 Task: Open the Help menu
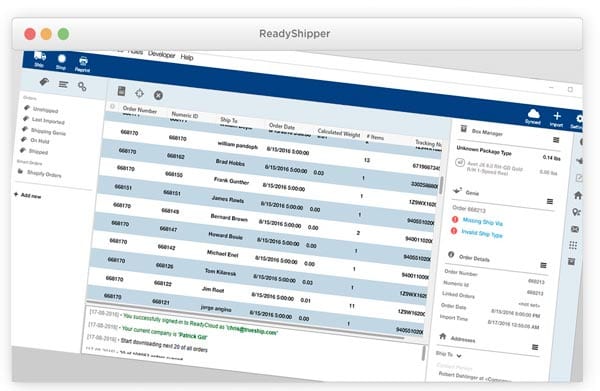coord(187,57)
